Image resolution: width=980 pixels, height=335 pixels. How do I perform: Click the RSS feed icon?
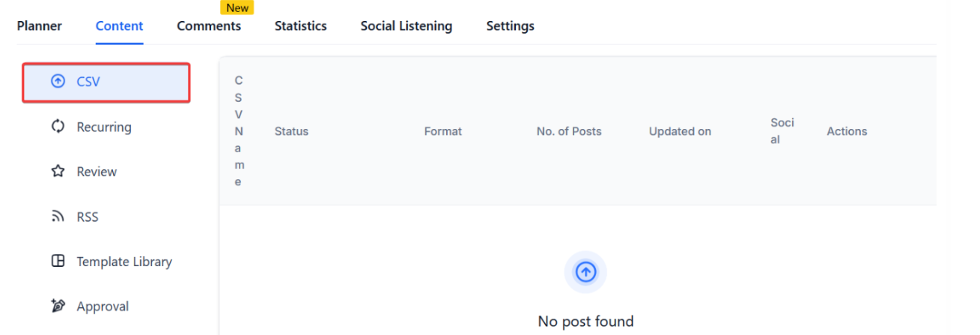pos(58,217)
